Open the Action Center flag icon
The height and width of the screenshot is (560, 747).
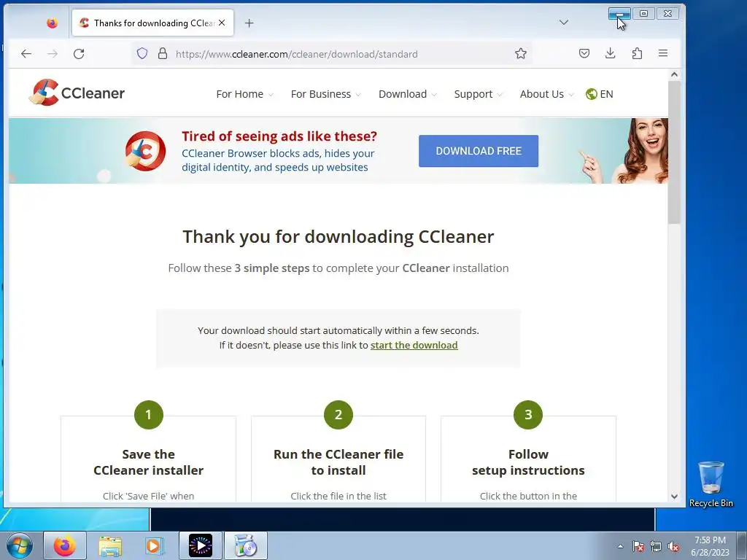(x=638, y=546)
